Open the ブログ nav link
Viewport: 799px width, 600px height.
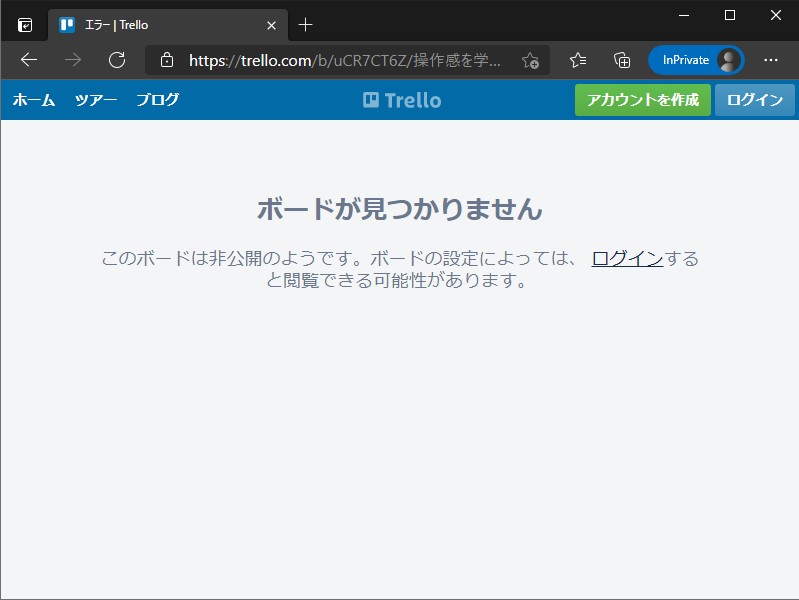pos(157,99)
